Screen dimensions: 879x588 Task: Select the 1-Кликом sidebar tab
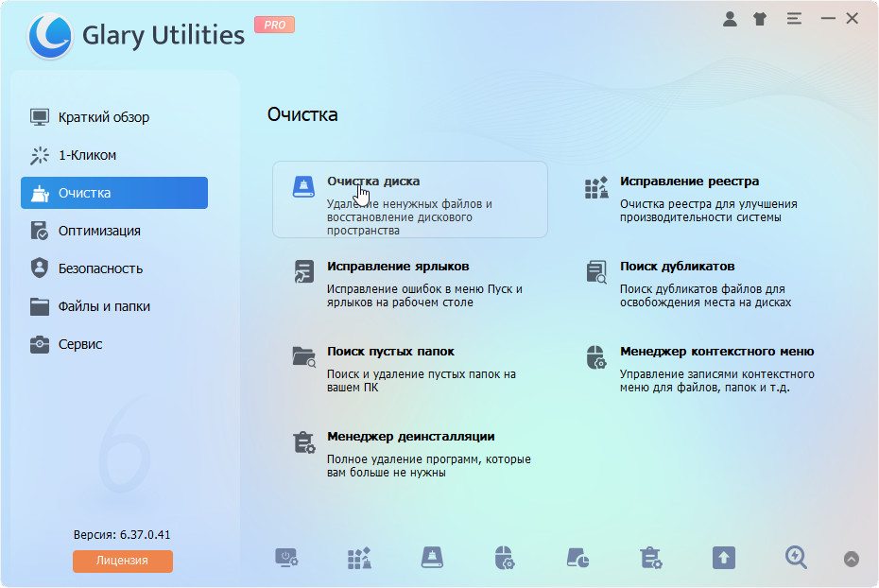87,155
